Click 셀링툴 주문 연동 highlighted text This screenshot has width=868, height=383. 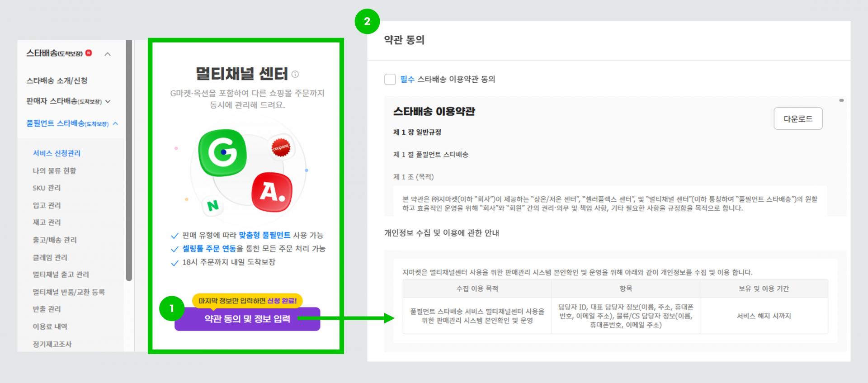click(209, 249)
